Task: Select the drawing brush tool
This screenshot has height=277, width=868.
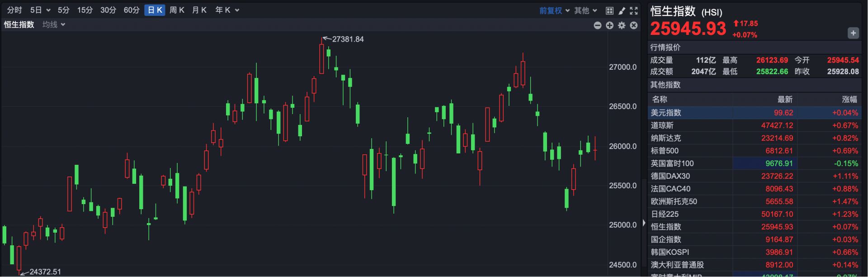Action: 622,10
